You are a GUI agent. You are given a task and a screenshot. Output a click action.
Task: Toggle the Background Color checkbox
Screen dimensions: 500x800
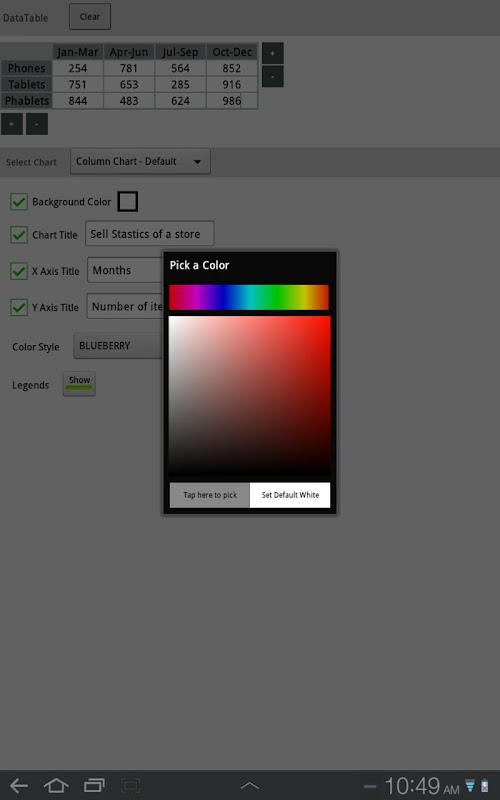19,202
